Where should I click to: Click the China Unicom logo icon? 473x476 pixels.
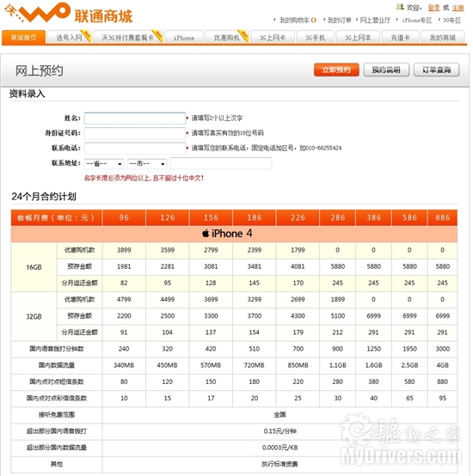[x=37, y=13]
